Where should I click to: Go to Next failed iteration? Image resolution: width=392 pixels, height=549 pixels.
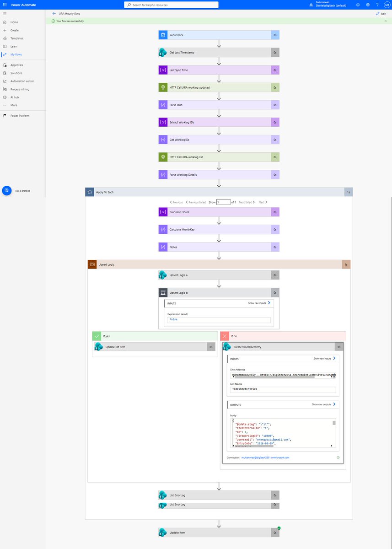(x=247, y=202)
